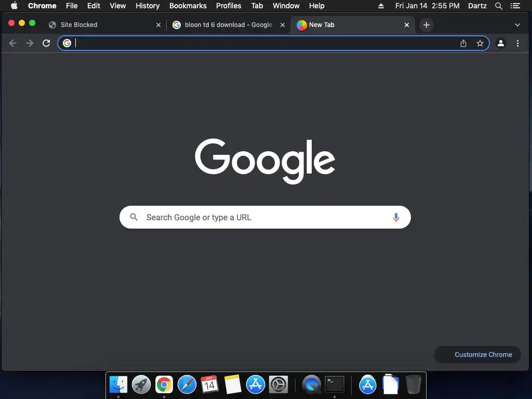
Task: Open the Profiles menu
Action: click(229, 6)
